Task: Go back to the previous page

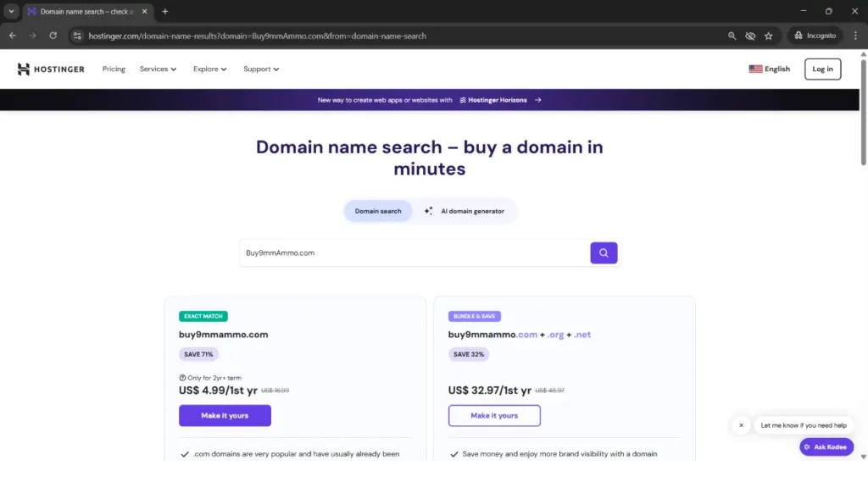Action: [12, 36]
